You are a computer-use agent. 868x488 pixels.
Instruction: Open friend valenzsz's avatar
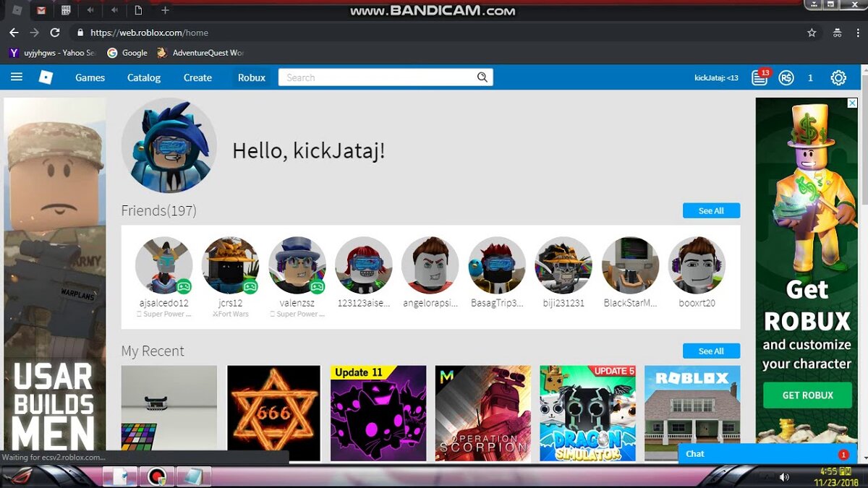click(x=297, y=265)
